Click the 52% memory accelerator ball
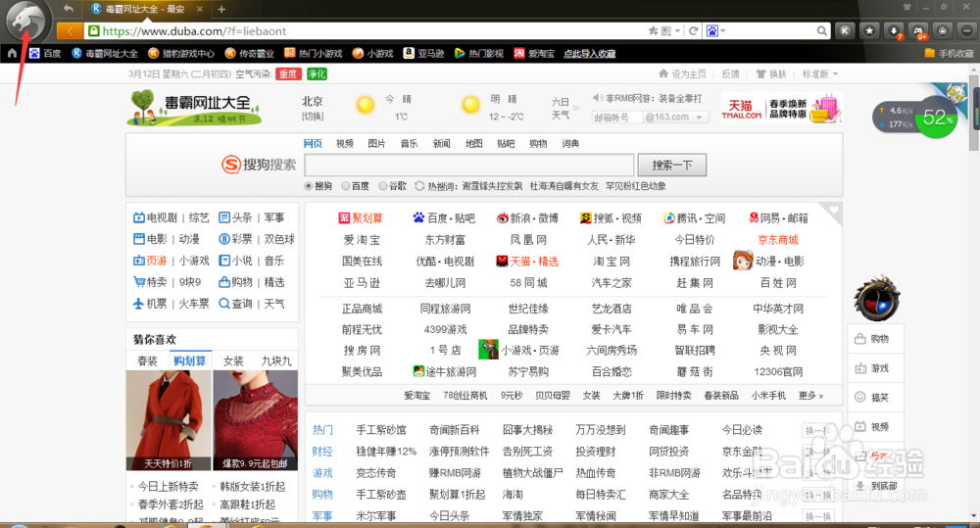The width and height of the screenshot is (980, 528). coord(935,117)
